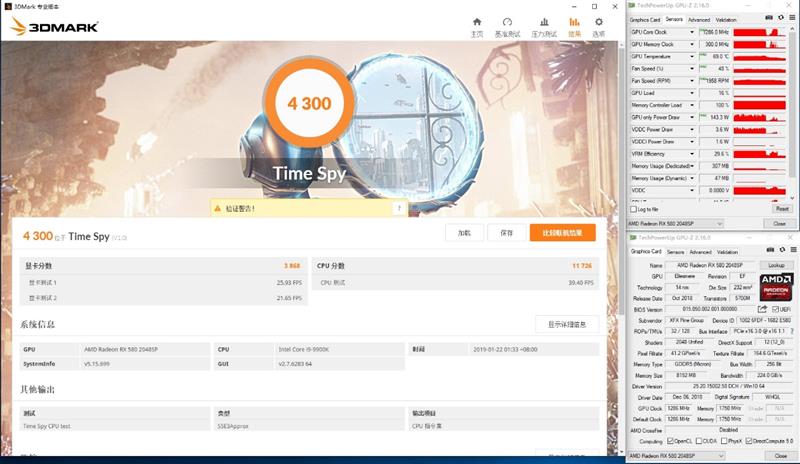
Task: Toggle the OpenCL checkbox
Action: coord(670,441)
